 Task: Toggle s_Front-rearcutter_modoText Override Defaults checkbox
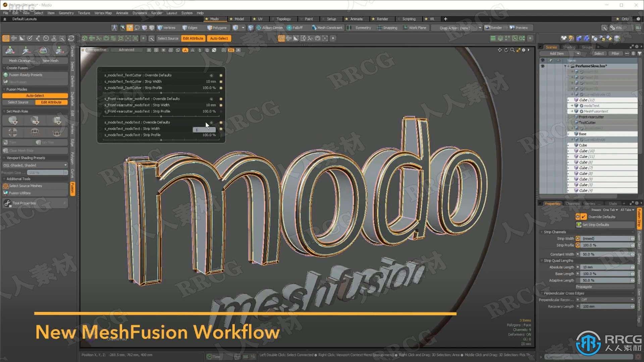211,99
